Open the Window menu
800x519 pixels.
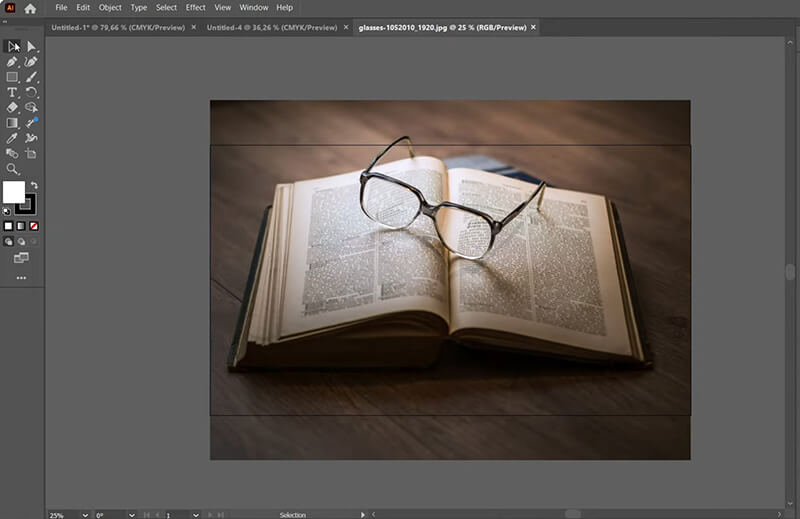[x=254, y=8]
